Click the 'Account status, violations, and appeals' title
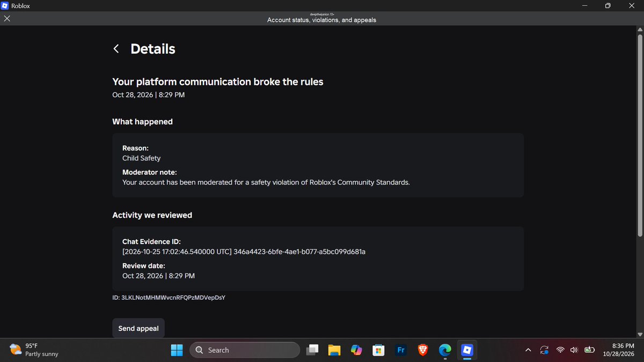644x362 pixels. click(322, 20)
